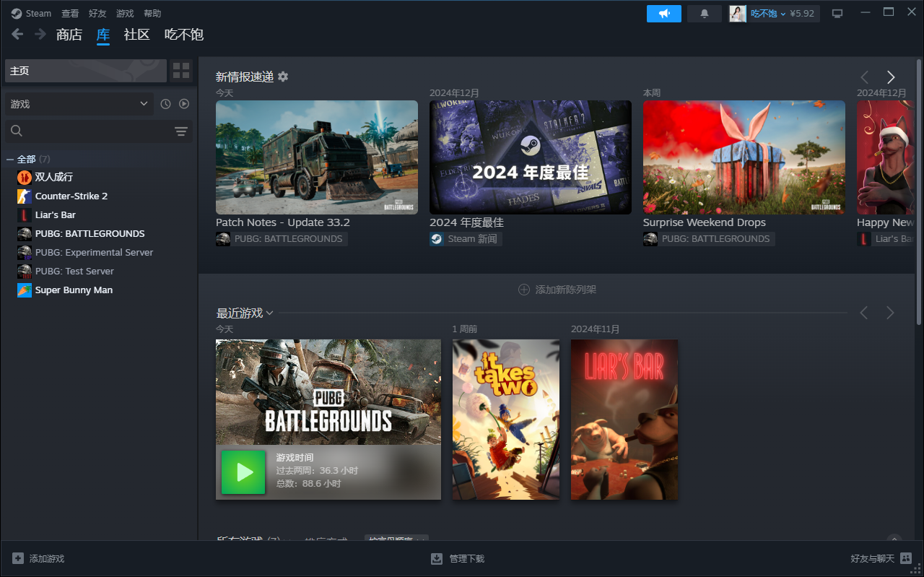Viewport: 924px width, 577px height.
Task: Open 新情报速递 settings gear
Action: (x=283, y=77)
